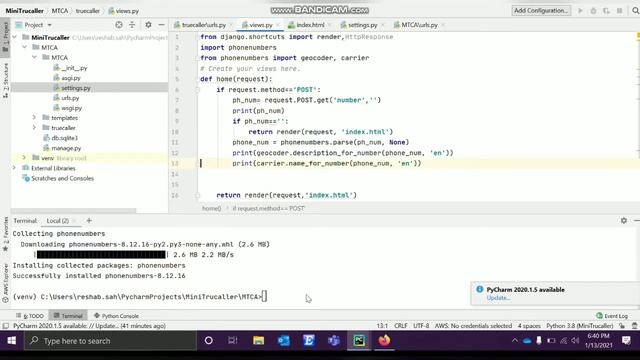Image resolution: width=640 pixels, height=360 pixels.
Task: Click 4 spaces indent setting
Action: pyautogui.click(x=529, y=326)
